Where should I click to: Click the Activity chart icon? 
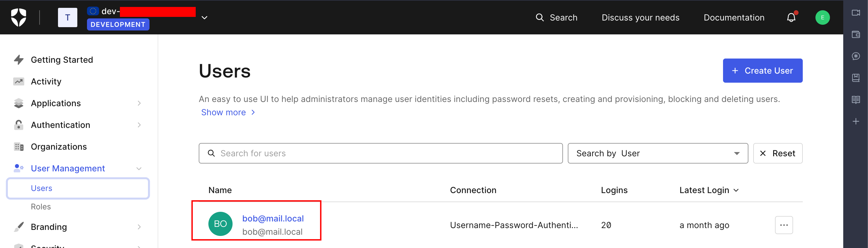(x=18, y=81)
